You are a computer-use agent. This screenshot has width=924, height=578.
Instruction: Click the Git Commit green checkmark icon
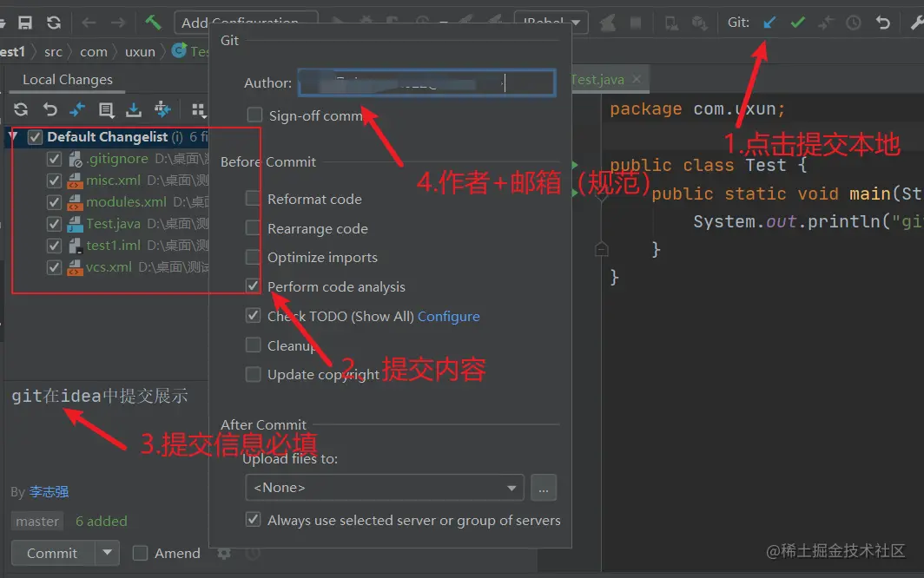(798, 23)
